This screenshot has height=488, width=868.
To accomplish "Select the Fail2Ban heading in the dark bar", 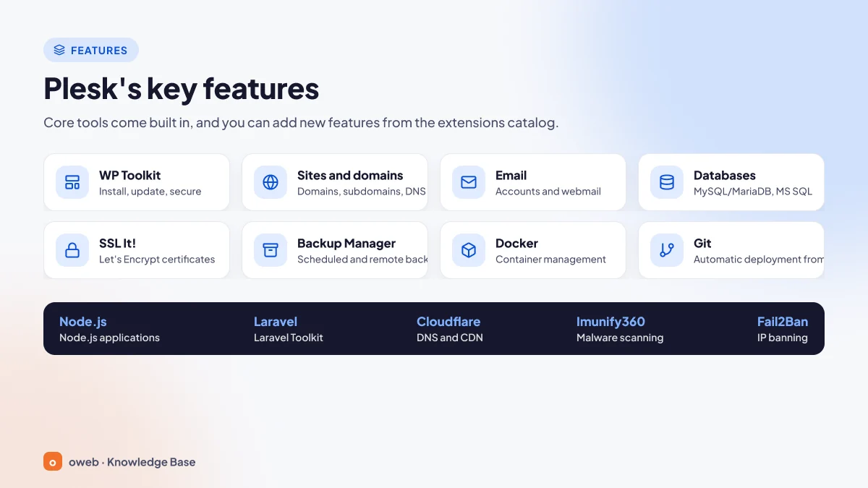I will point(783,322).
